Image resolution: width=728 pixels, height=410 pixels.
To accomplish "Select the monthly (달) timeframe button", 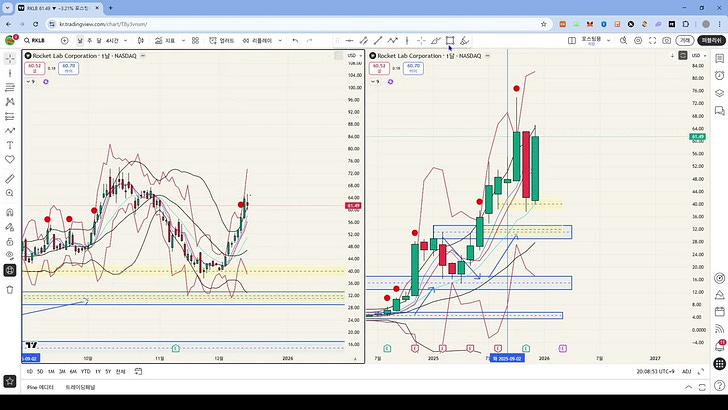I will 99,41.
